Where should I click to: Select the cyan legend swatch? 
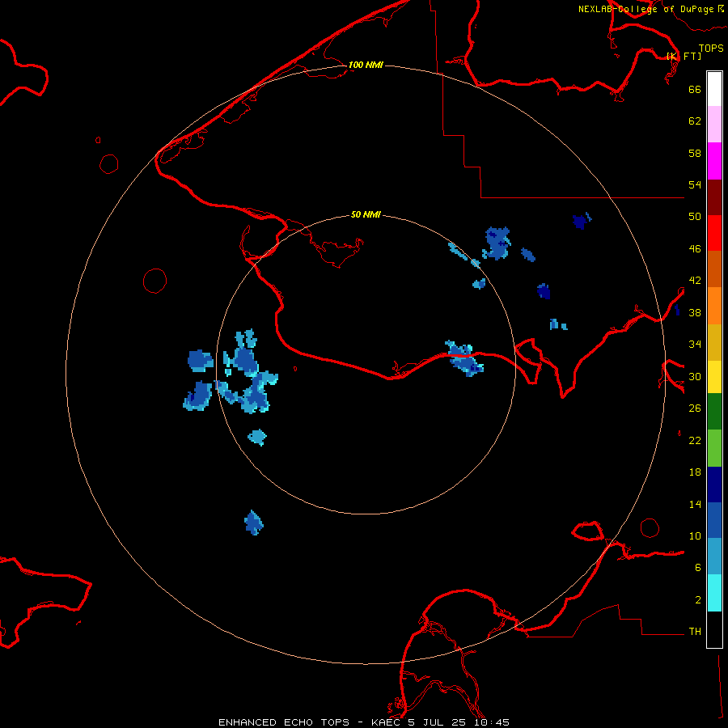pos(714,593)
